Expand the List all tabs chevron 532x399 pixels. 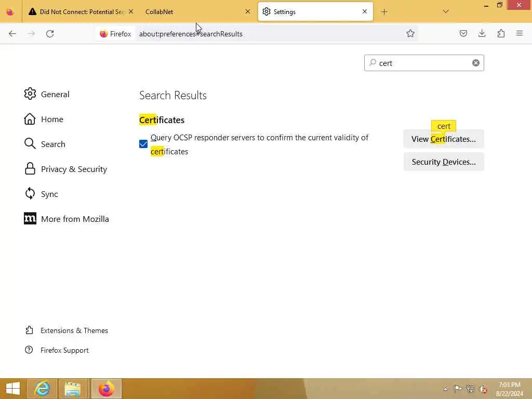coord(446,11)
